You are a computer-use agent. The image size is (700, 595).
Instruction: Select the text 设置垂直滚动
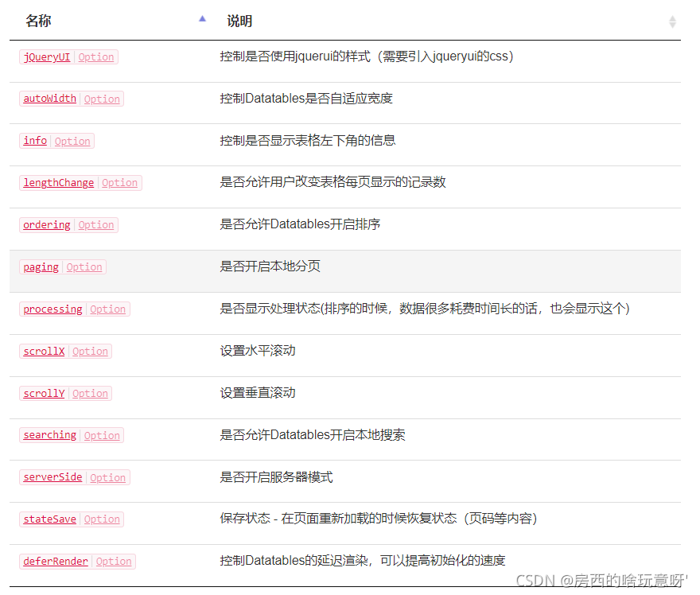pos(258,393)
